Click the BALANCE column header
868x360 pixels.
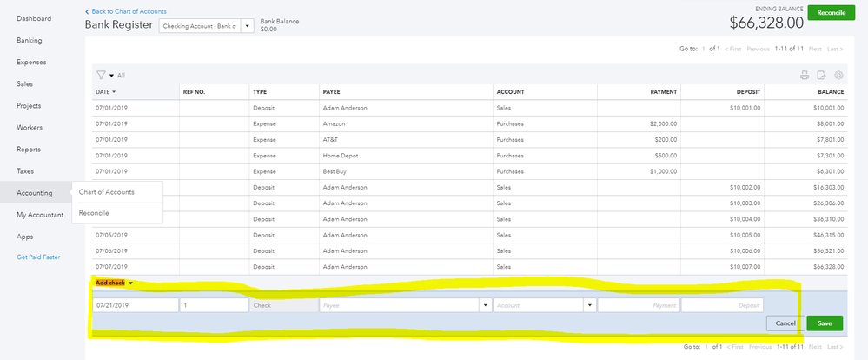tap(831, 92)
